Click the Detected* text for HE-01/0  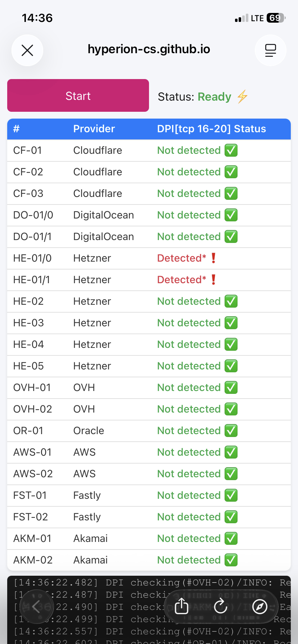point(181,258)
